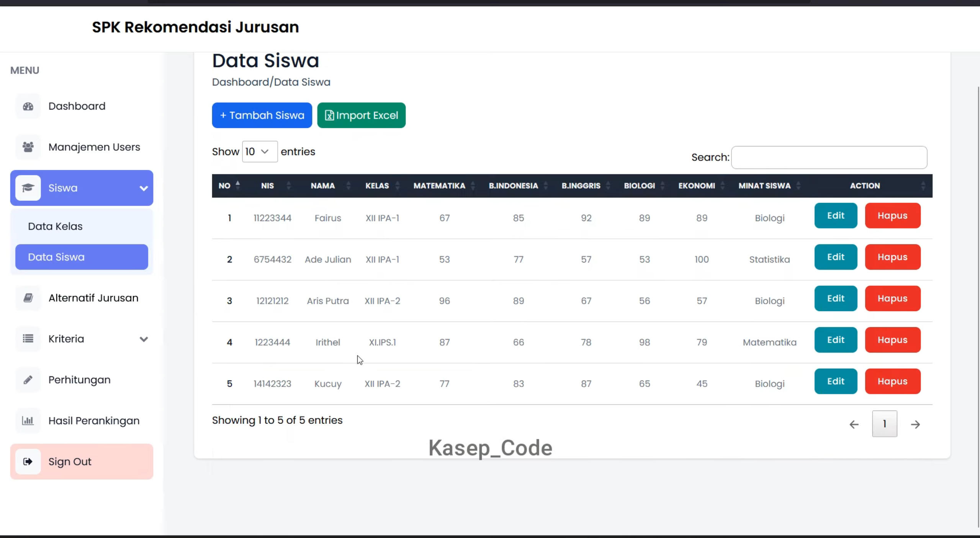Click Sign Out menu item
Screen dimensions: 980x538
tap(82, 462)
